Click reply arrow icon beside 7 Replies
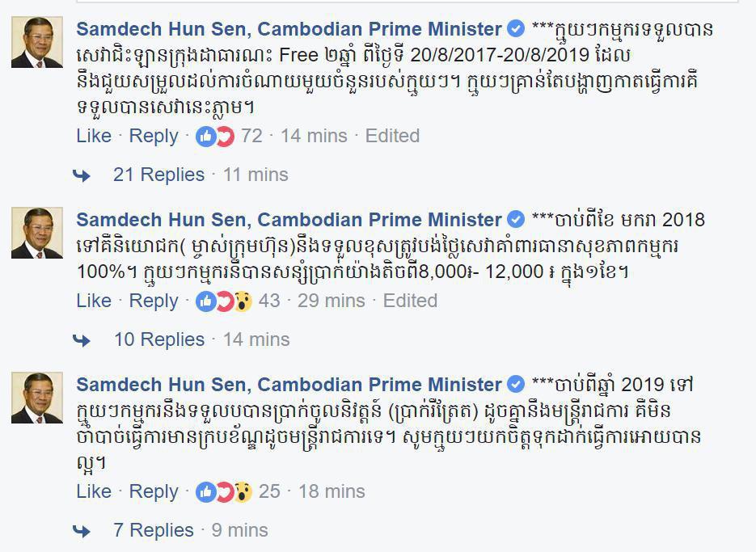Image resolution: width=756 pixels, height=552 pixels. click(82, 530)
